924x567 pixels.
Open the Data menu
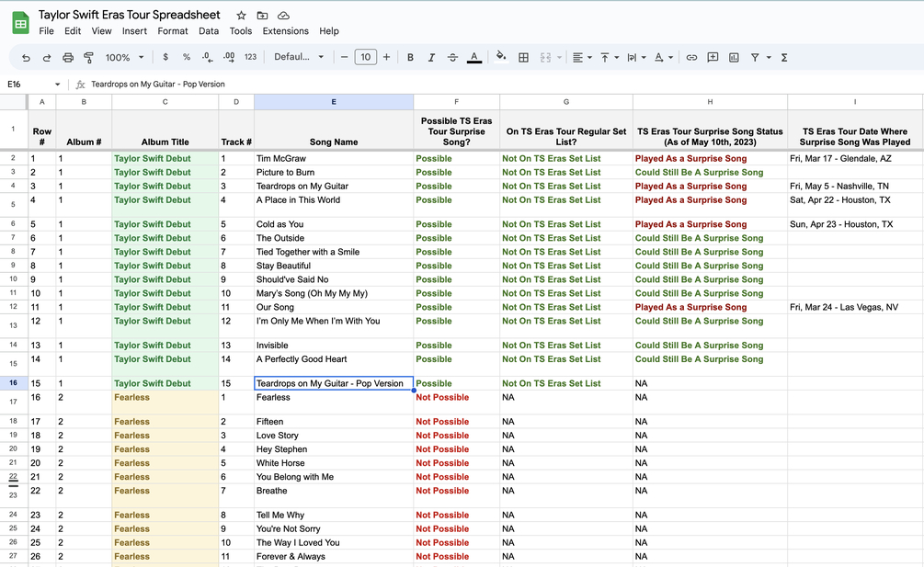pyautogui.click(x=209, y=30)
